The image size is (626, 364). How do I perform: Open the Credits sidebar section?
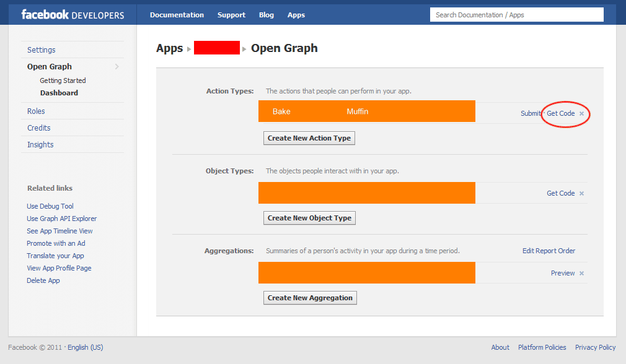(38, 128)
